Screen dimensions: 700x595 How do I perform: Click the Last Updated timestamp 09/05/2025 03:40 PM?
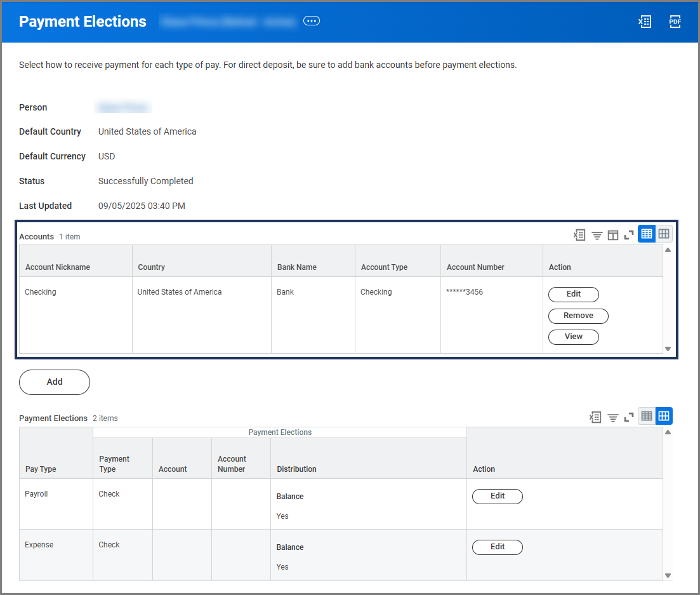[x=142, y=206]
